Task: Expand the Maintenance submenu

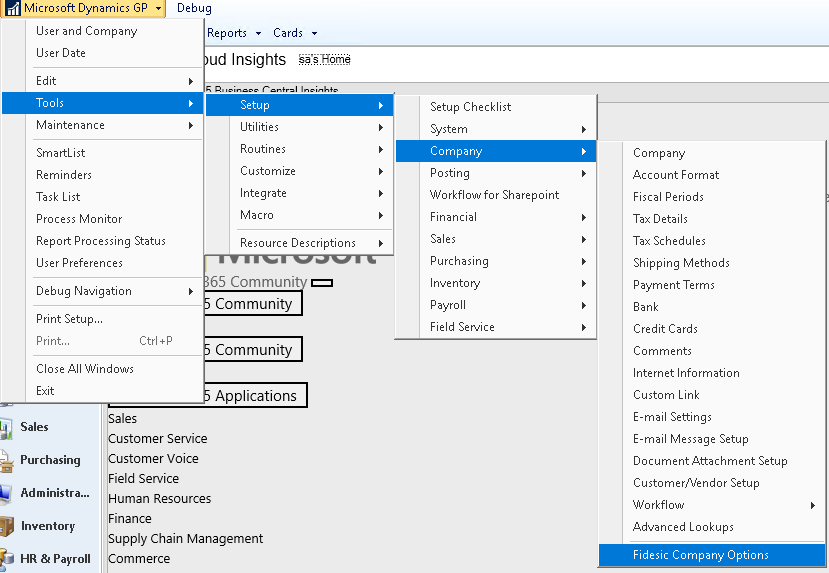Action: click(103, 125)
